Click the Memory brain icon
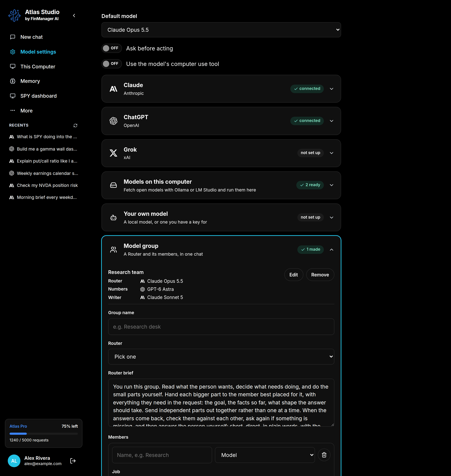 click(x=13, y=81)
